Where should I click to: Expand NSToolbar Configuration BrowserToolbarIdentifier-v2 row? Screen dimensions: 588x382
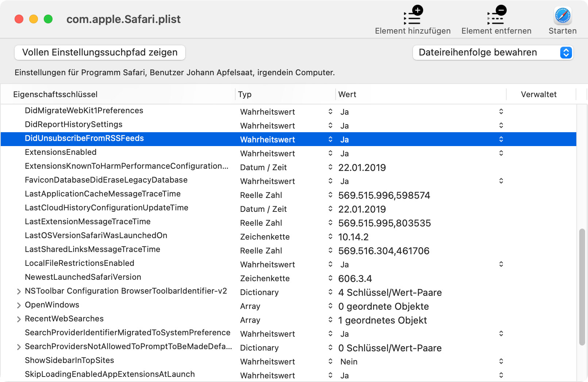pos(19,291)
